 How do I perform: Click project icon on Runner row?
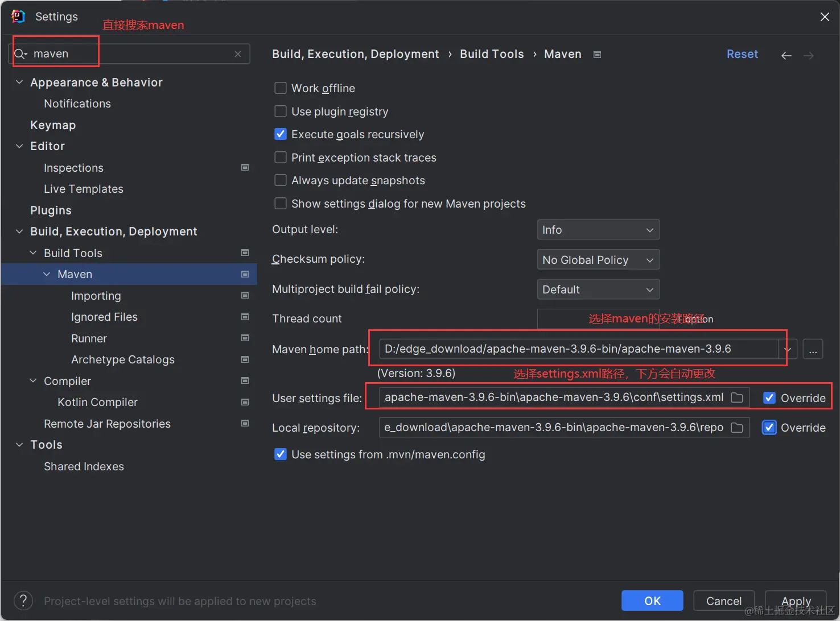(245, 338)
